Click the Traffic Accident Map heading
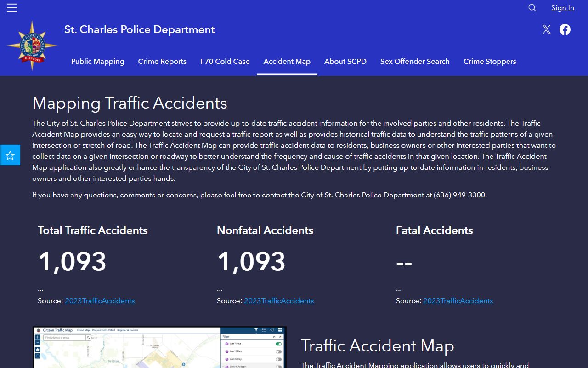Viewport: 588px width, 368px height. [x=378, y=346]
